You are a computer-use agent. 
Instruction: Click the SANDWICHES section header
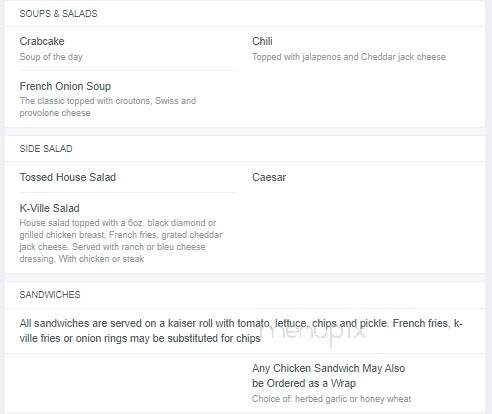(x=50, y=295)
